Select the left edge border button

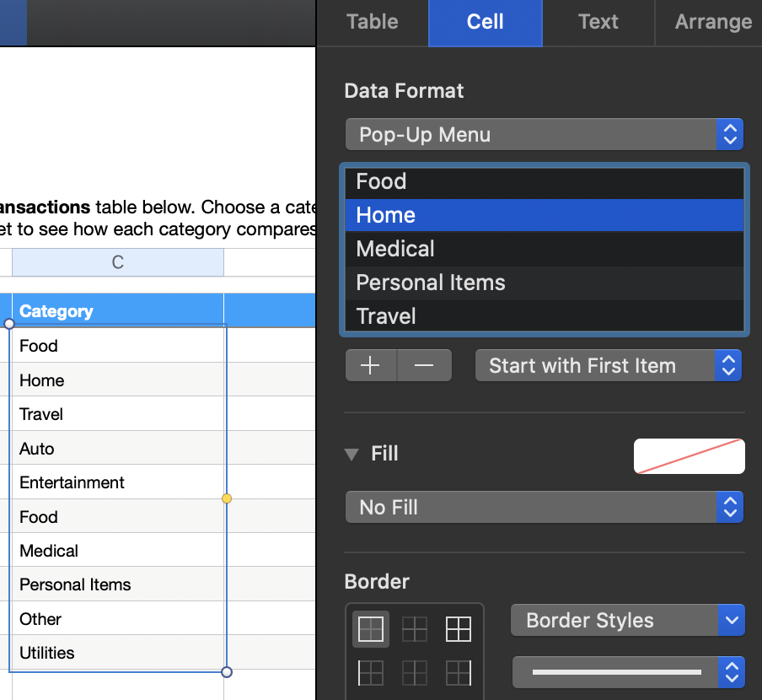coord(371,673)
